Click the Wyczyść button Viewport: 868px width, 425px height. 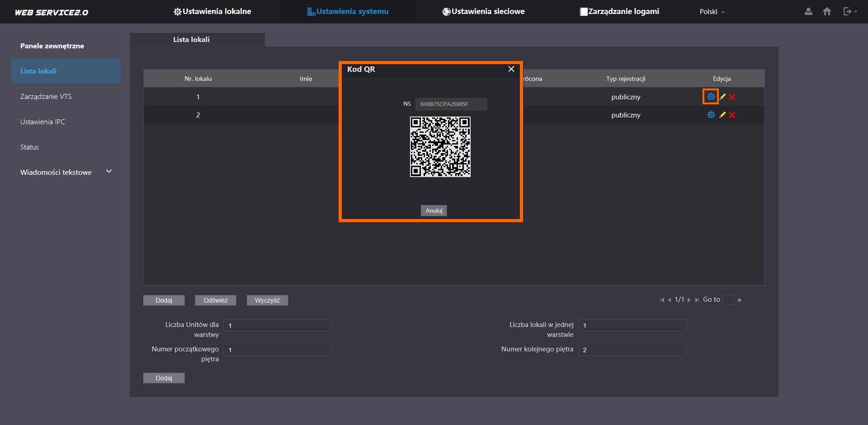267,300
